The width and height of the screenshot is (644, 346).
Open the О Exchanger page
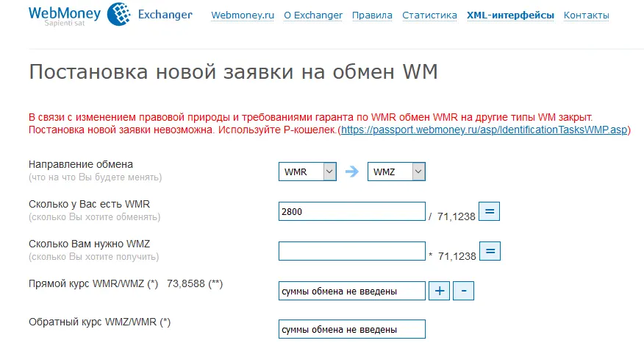coord(313,15)
